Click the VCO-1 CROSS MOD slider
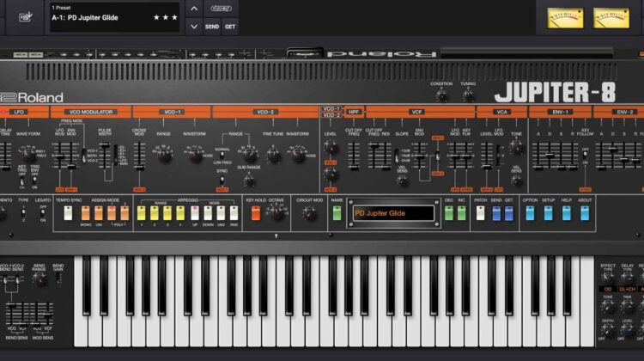 coord(140,156)
